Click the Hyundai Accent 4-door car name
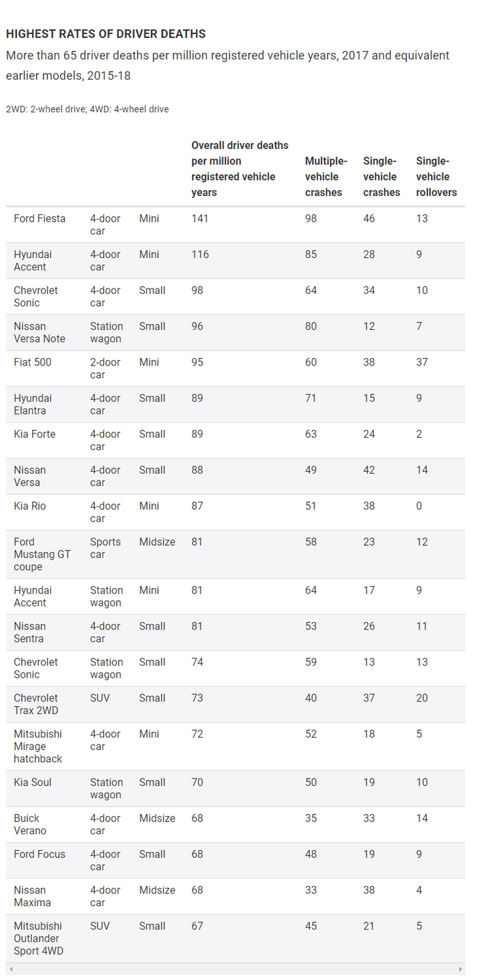This screenshot has height=980, width=490. (x=33, y=261)
